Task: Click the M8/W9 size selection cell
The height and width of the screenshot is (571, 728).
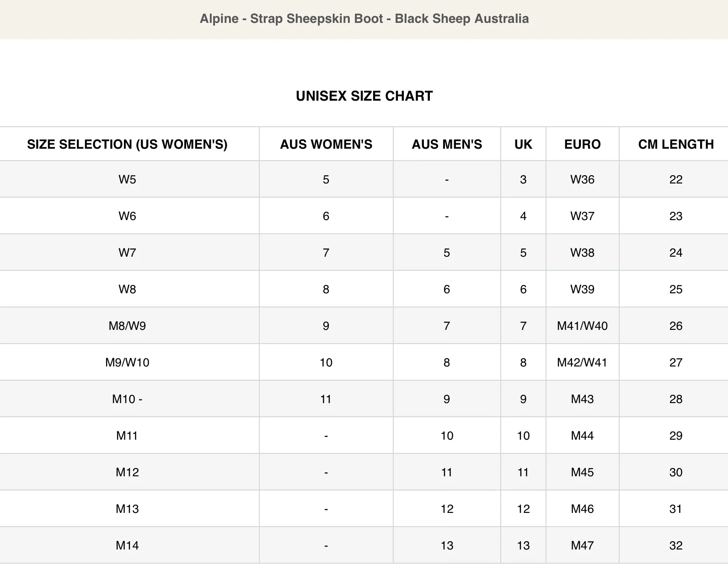Action: tap(127, 326)
